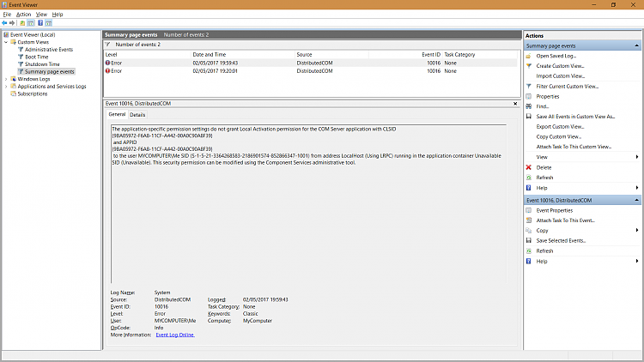Viewport: 644px width, 362px height.
Task: Click the Back arrow in toolbar
Action: pos(5,23)
